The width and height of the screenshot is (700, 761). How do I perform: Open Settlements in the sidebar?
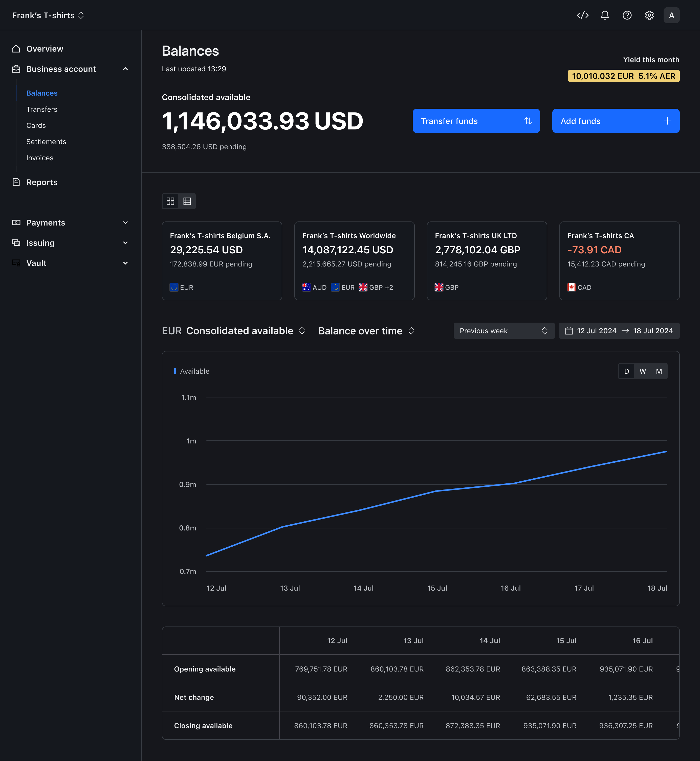(46, 142)
